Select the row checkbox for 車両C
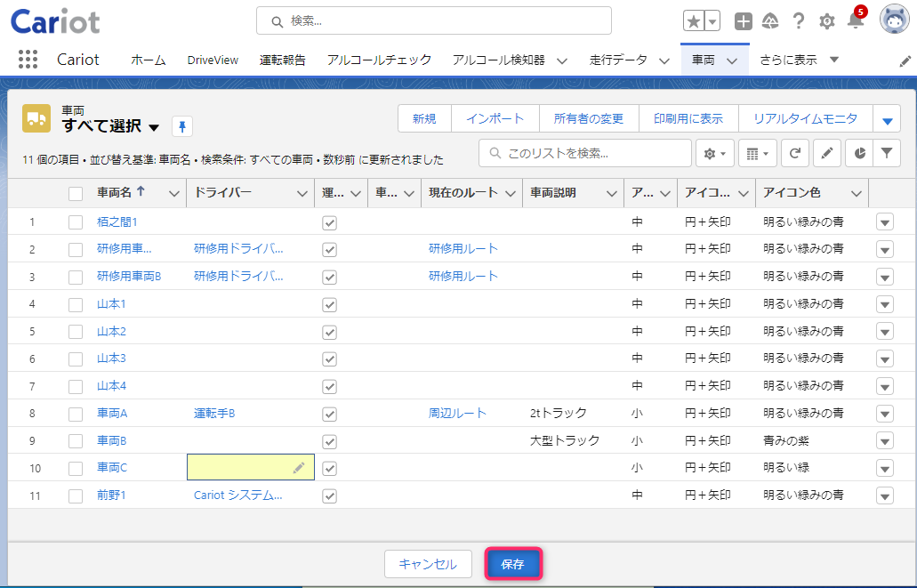Screen dimensions: 917x588 (76, 468)
